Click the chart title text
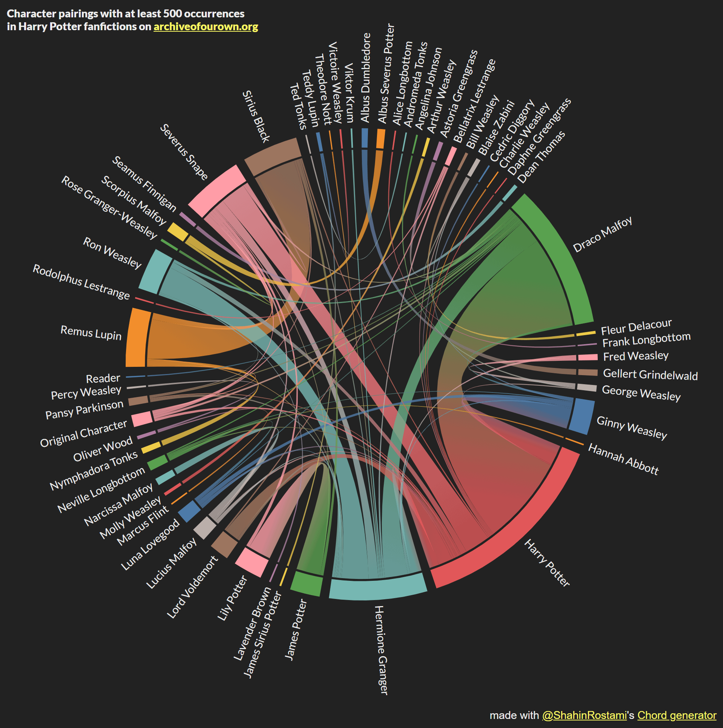This screenshot has width=723, height=728. click(x=132, y=20)
